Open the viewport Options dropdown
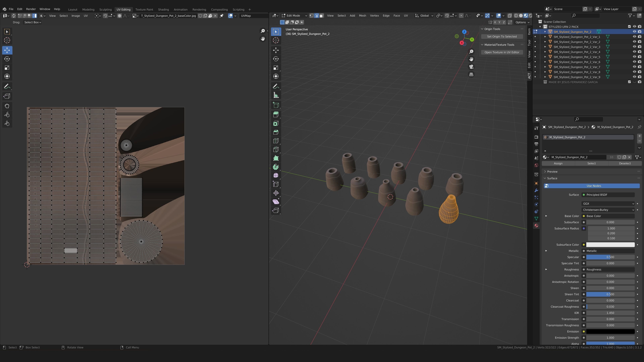Viewport: 644px width, 362px height. [522, 22]
